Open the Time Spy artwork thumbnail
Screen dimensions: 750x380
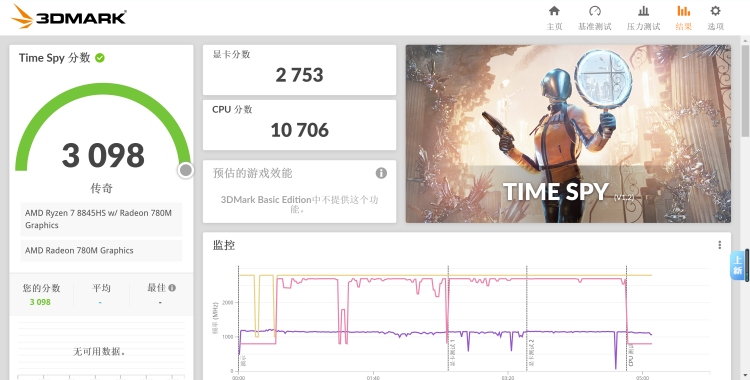568,134
